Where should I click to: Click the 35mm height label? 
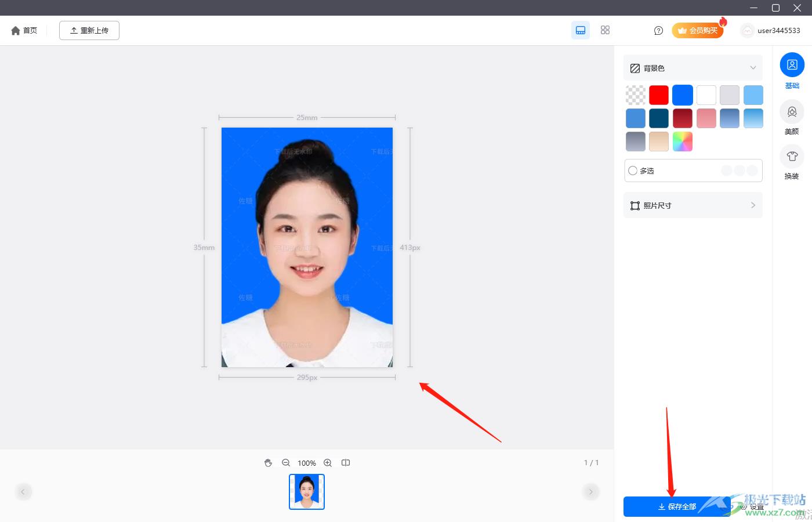coord(204,248)
